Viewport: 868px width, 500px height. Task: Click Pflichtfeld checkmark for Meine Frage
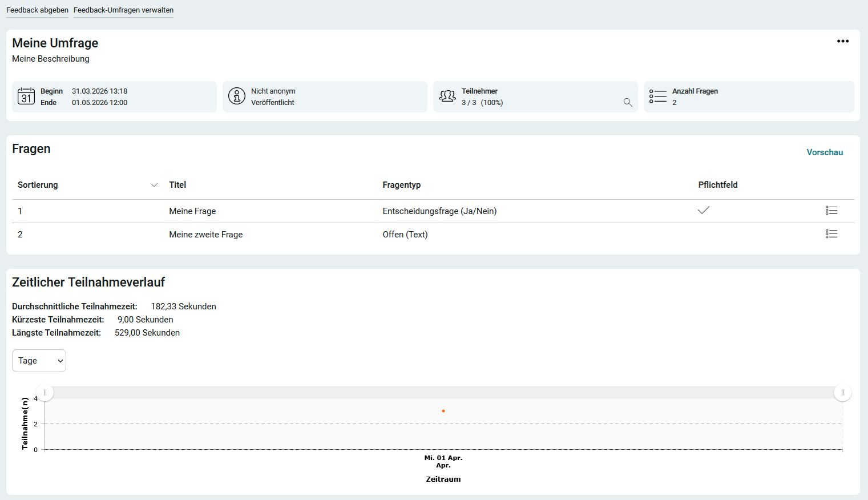[x=704, y=210]
